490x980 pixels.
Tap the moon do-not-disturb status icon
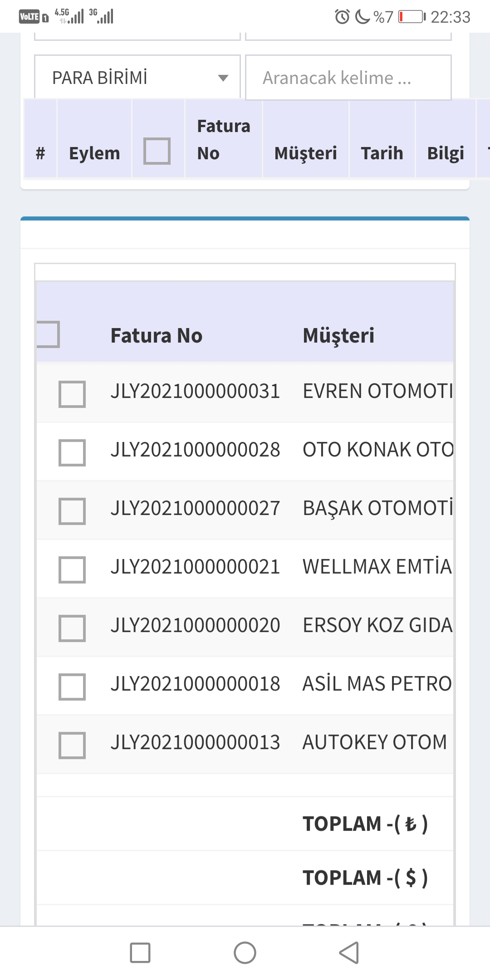(362, 17)
